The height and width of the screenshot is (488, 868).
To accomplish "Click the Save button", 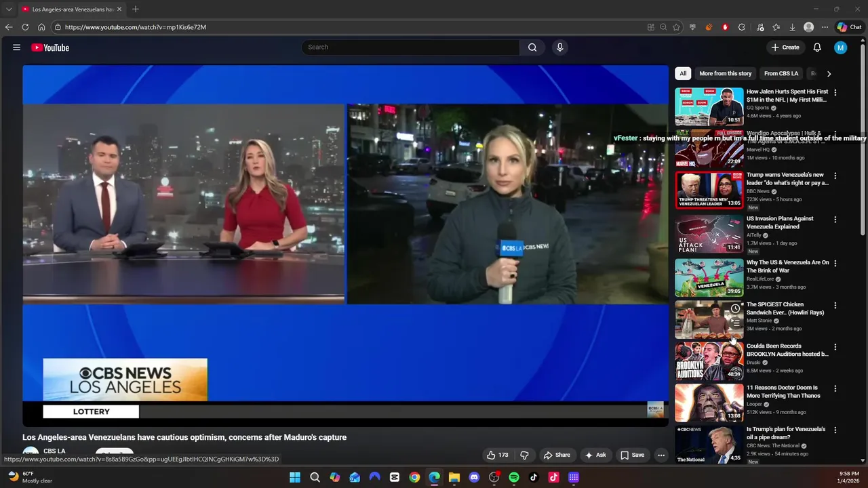I will click(x=632, y=455).
